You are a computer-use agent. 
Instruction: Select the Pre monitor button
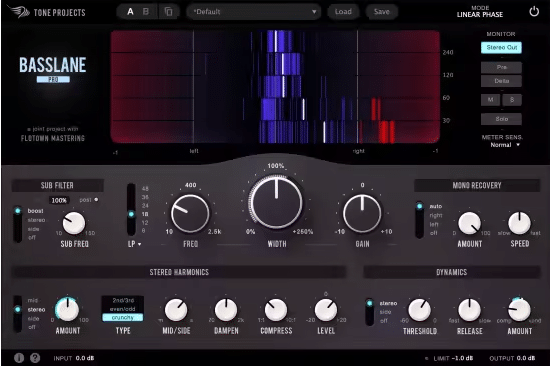(x=501, y=67)
